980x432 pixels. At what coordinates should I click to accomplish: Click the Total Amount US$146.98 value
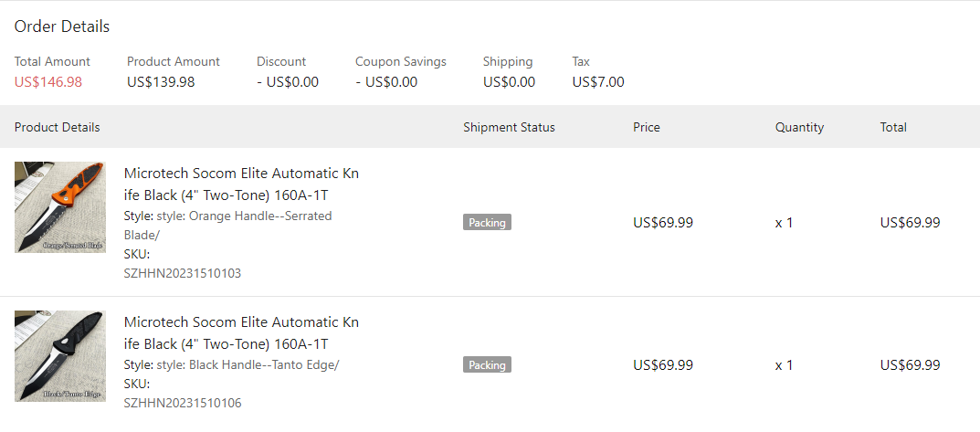pos(48,81)
